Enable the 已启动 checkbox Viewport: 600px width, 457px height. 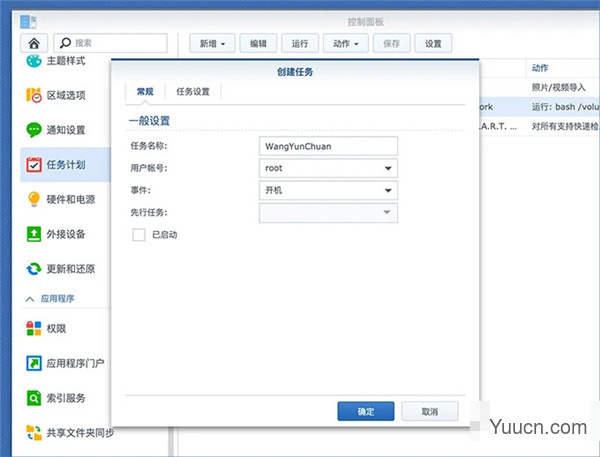[139, 235]
